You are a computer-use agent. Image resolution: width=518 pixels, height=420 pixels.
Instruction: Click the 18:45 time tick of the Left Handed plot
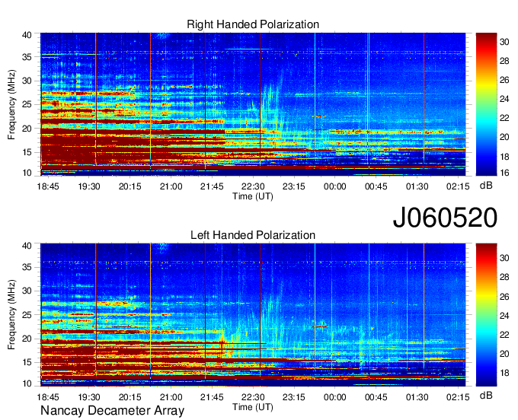tap(48, 397)
